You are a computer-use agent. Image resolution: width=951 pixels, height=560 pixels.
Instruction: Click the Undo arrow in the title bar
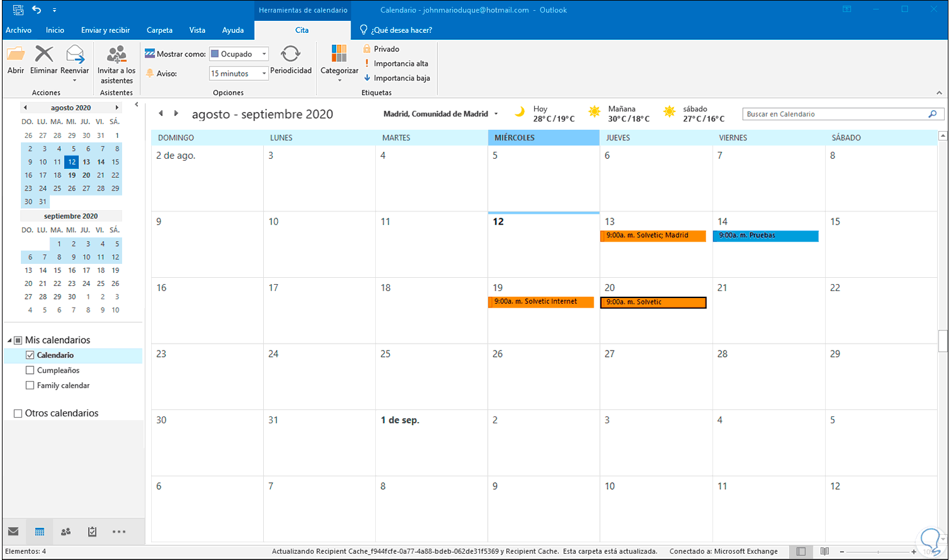click(37, 9)
